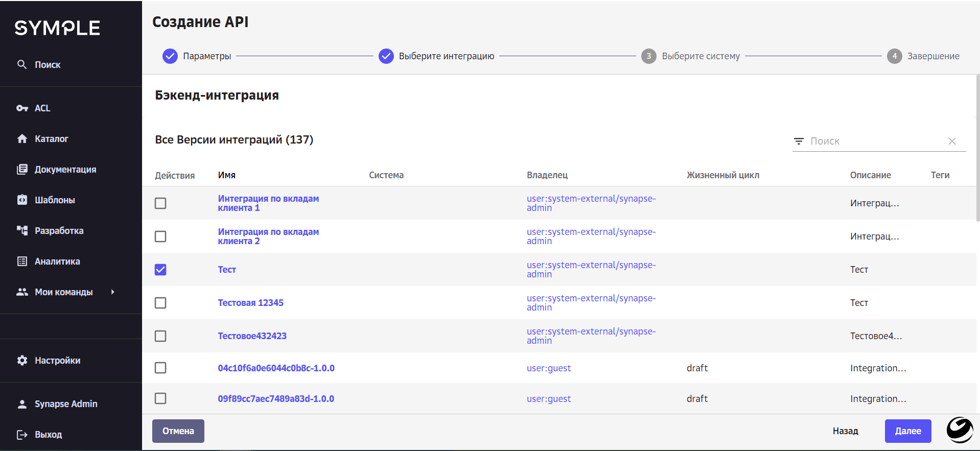
Task: Click the search magnifier icon in sidebar
Action: pos(22,64)
